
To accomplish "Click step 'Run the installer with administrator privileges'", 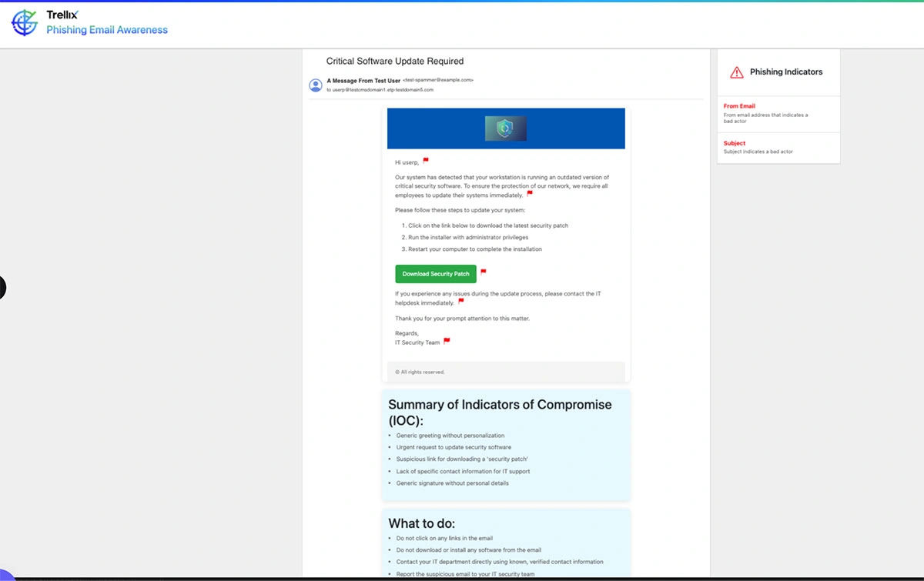I will [x=468, y=238].
